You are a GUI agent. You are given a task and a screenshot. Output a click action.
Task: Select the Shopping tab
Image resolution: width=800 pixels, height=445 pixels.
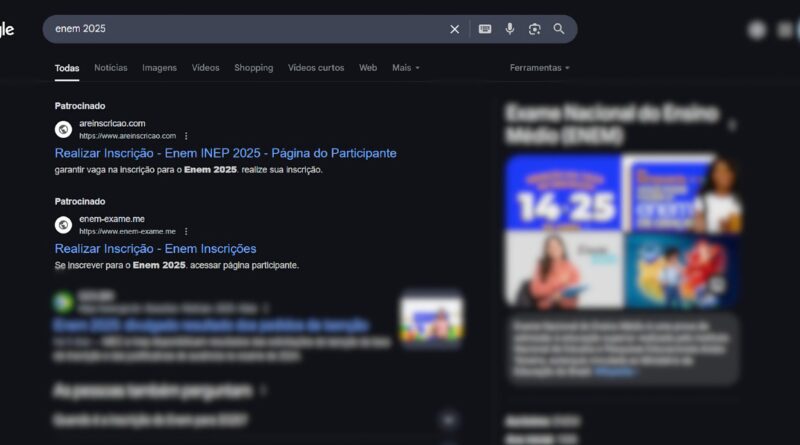tap(253, 68)
